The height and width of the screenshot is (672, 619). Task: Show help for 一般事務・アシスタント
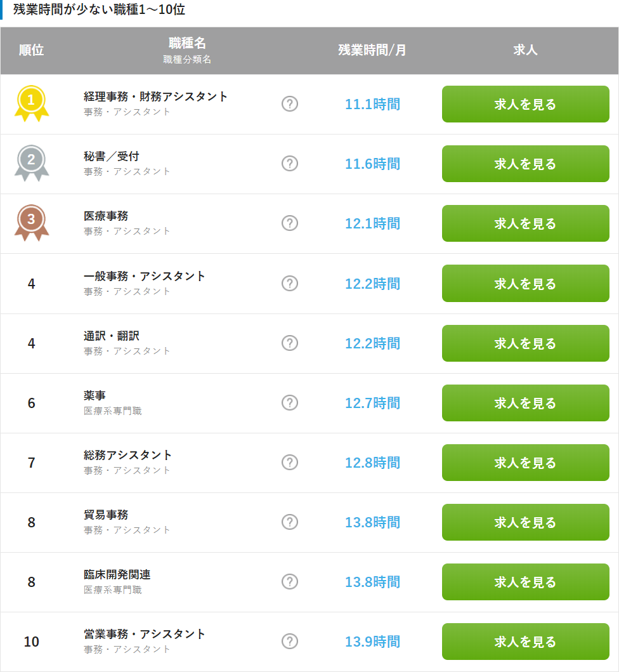tap(290, 283)
